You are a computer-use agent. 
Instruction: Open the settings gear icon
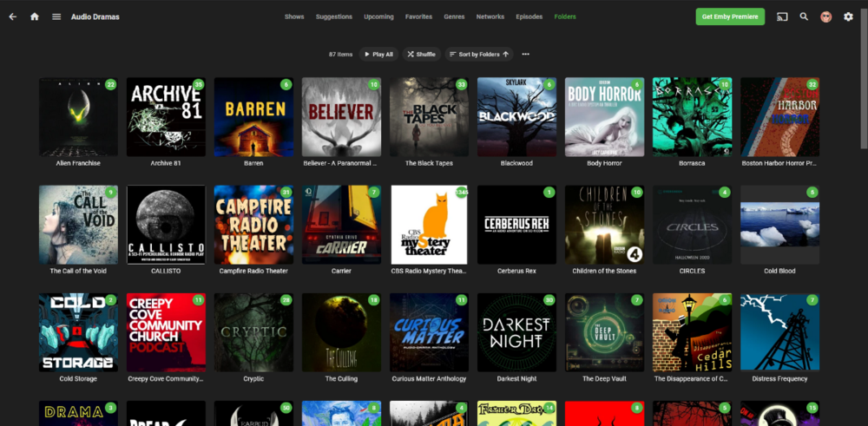point(848,16)
